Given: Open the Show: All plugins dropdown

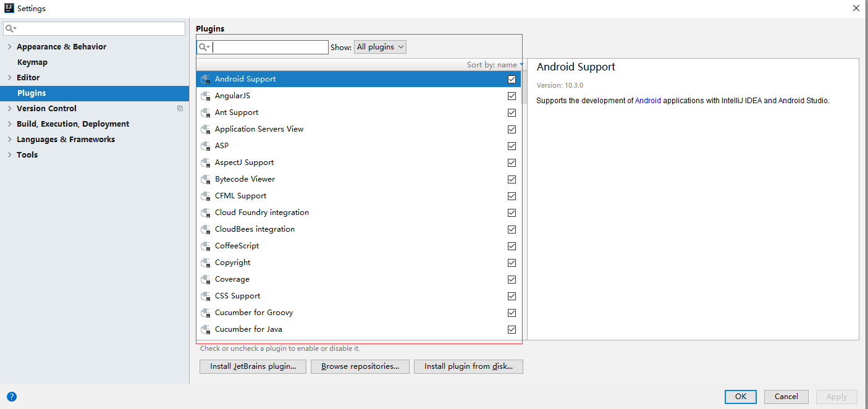Looking at the screenshot, I should (379, 46).
